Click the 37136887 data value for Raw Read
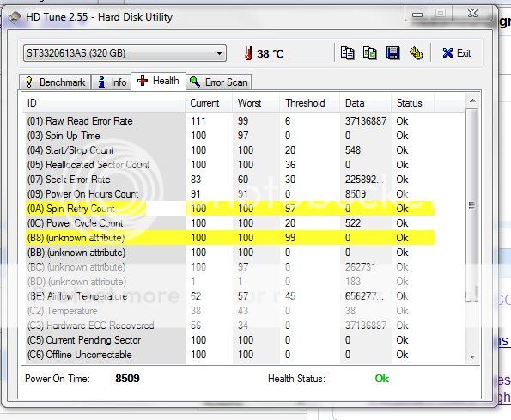Viewport: 511px width, 420px height. click(366, 121)
